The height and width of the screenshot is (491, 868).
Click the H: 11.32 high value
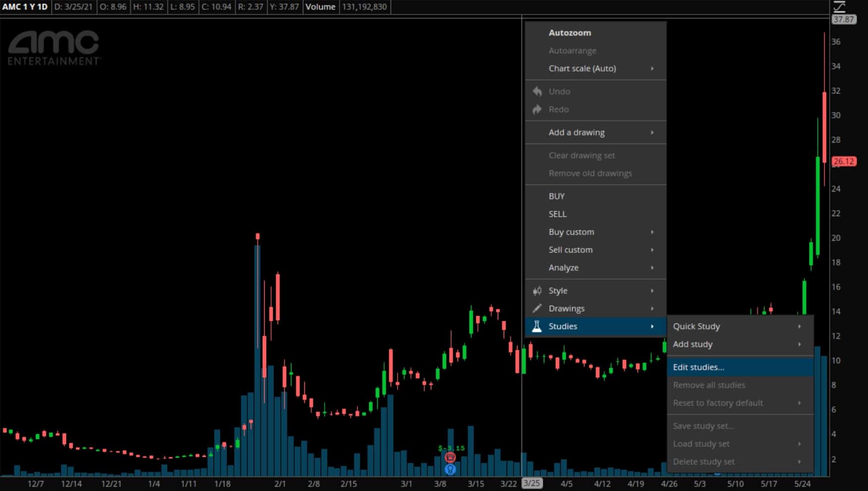tap(148, 7)
